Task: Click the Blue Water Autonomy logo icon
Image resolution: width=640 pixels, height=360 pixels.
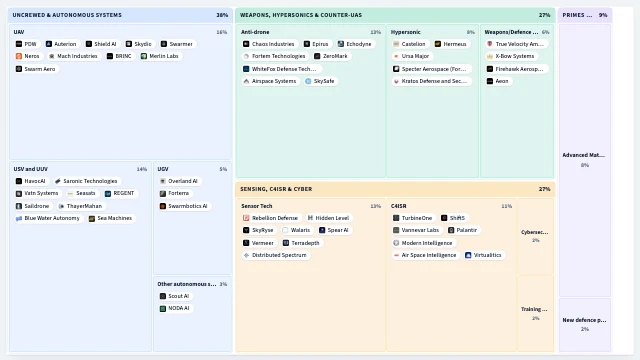Action: click(19, 218)
